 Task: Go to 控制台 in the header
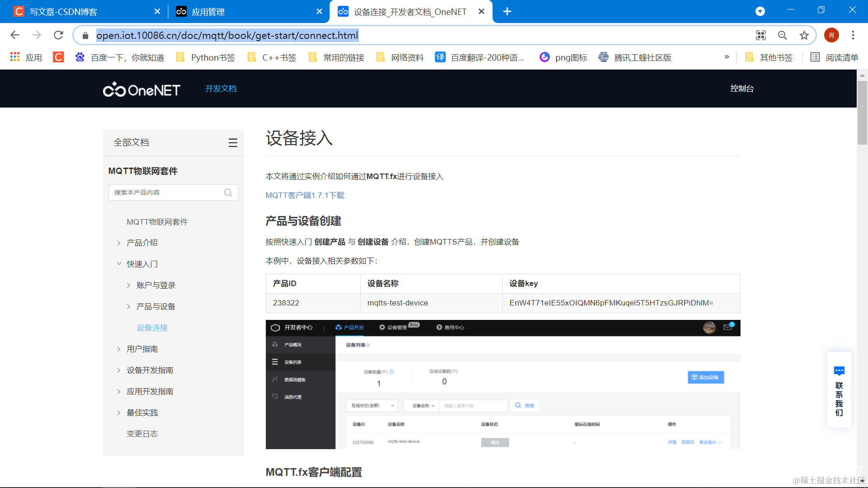pos(742,89)
